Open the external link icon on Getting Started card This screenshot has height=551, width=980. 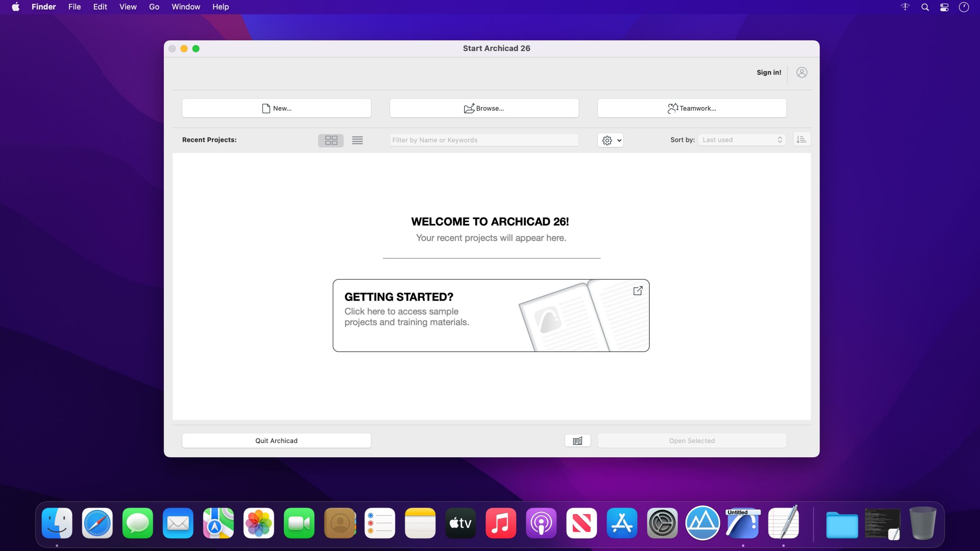[637, 291]
